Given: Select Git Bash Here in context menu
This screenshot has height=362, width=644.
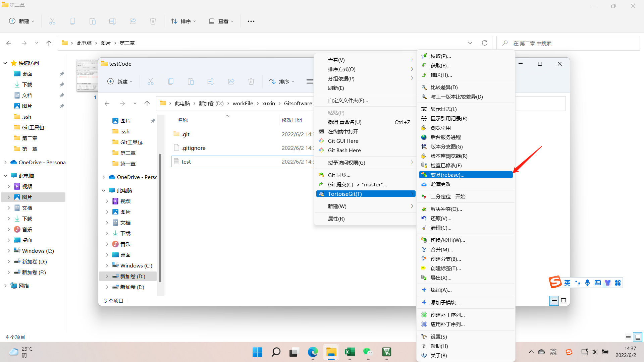Looking at the screenshot, I should tap(365, 150).
